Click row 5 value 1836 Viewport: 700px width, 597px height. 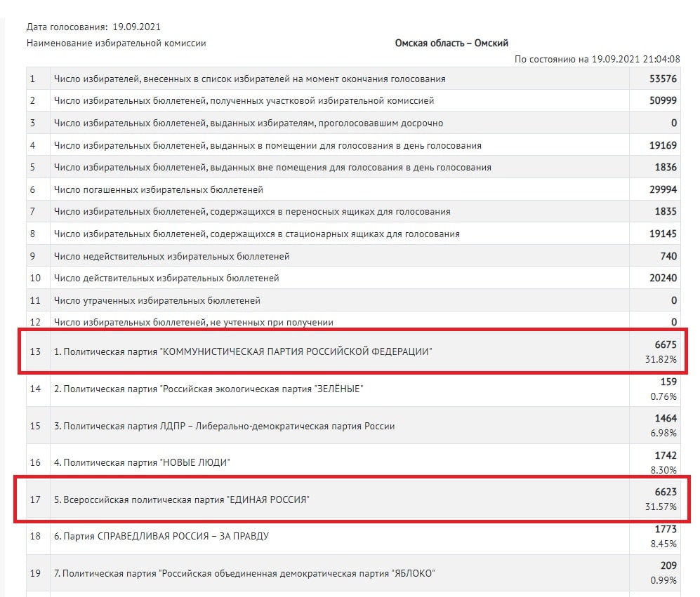point(666,167)
